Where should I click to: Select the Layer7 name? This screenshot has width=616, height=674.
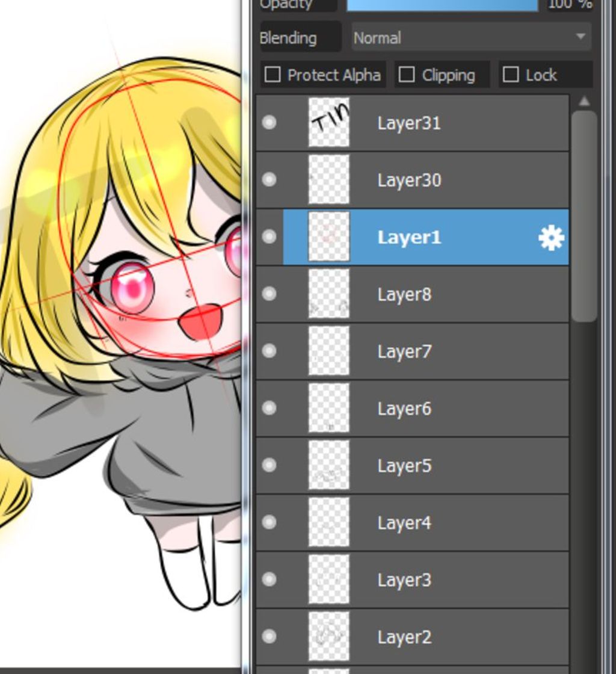click(404, 351)
